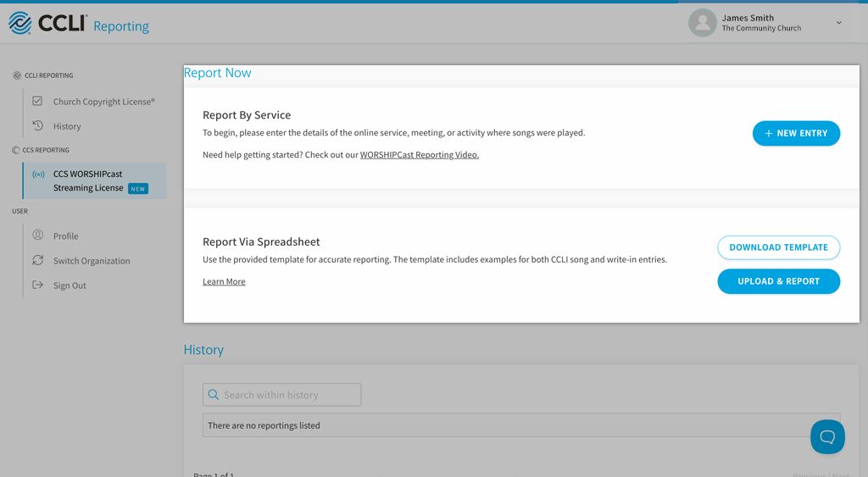This screenshot has height=477, width=868.
Task: Click the 'There are no reportings listed' row
Action: point(521,425)
